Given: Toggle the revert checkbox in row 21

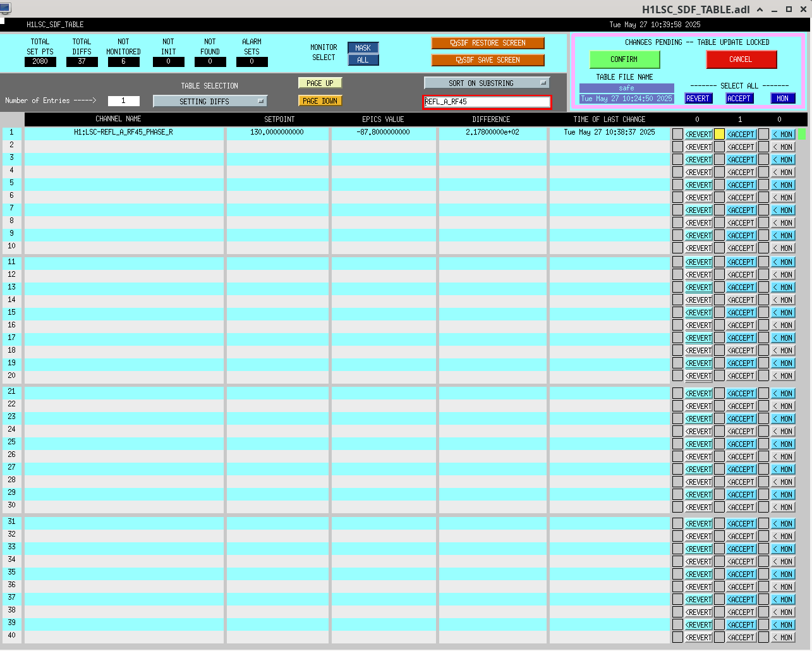Looking at the screenshot, I should [677, 393].
